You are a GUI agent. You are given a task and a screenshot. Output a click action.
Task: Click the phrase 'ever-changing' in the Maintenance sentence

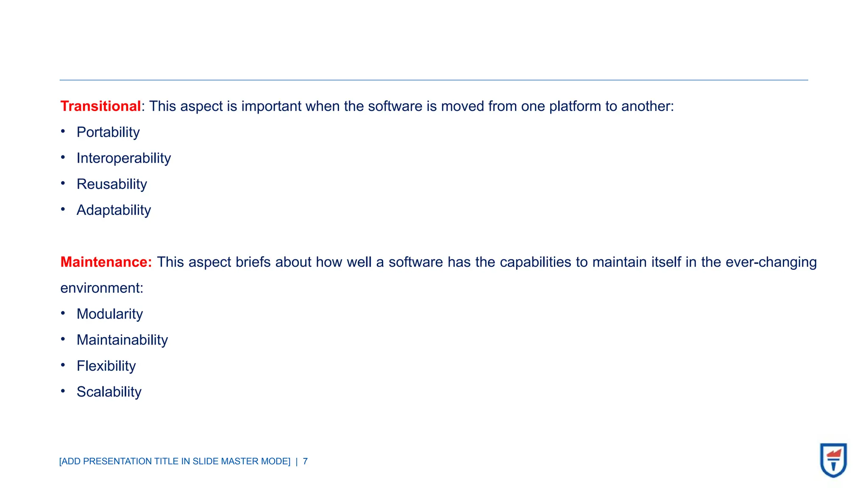771,262
